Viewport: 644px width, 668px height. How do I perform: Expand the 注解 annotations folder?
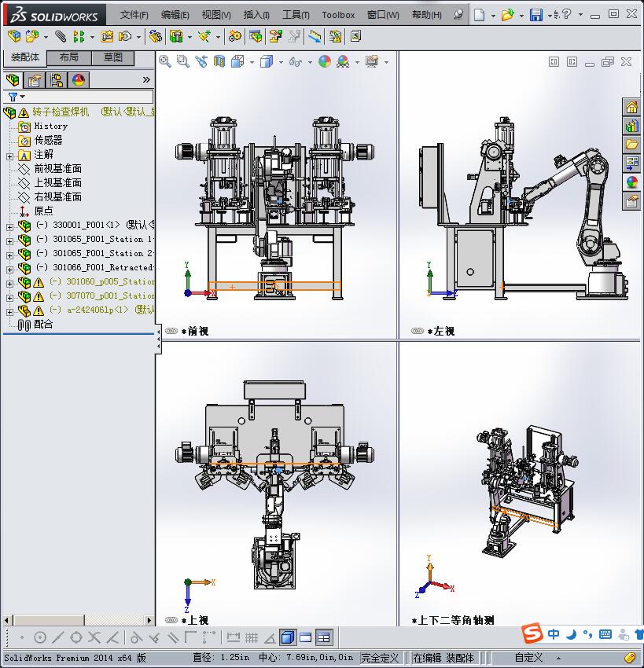coord(9,155)
